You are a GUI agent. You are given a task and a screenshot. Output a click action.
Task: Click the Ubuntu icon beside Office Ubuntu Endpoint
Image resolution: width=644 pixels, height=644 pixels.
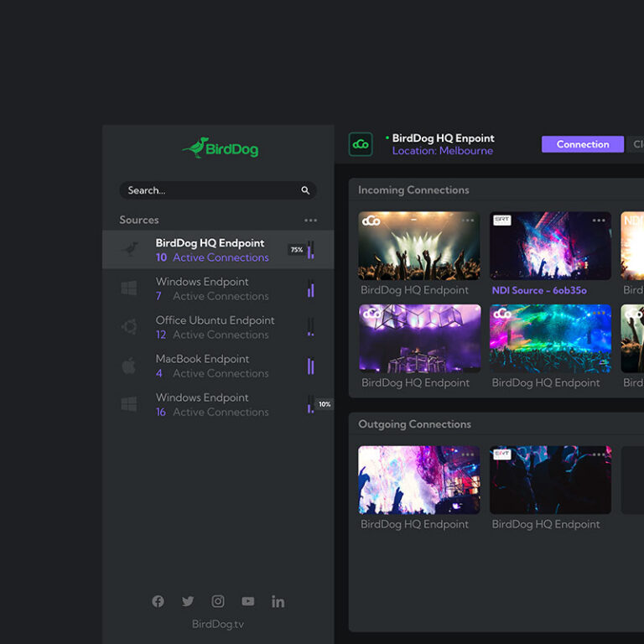[129, 327]
